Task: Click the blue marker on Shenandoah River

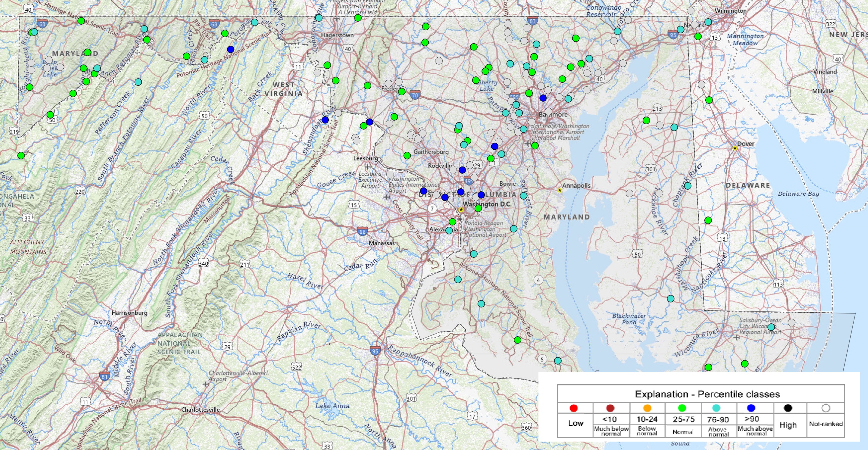Action: pyautogui.click(x=325, y=120)
